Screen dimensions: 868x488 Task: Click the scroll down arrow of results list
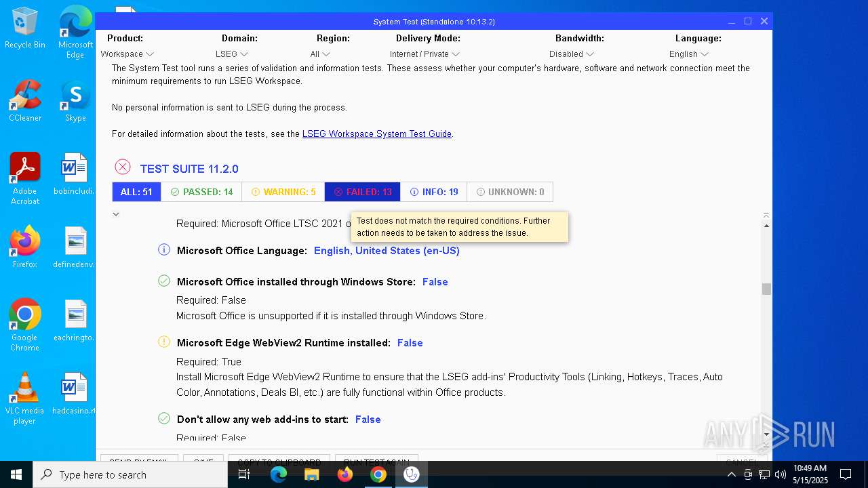[x=766, y=434]
